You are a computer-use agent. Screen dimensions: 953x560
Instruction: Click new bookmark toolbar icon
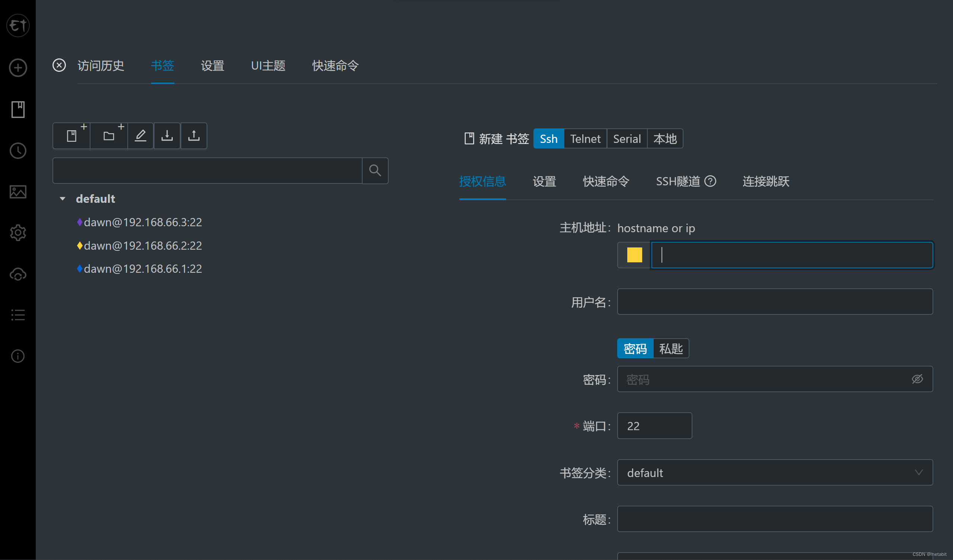[71, 136]
